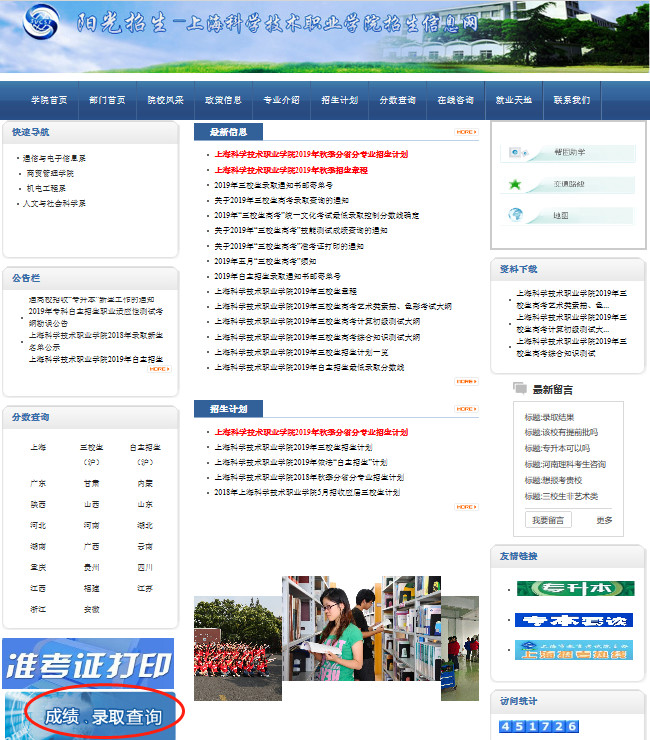Image resolution: width=650 pixels, height=740 pixels.
Task: Click the MORE icon beside 最新信息 heading
Action: [x=466, y=132]
